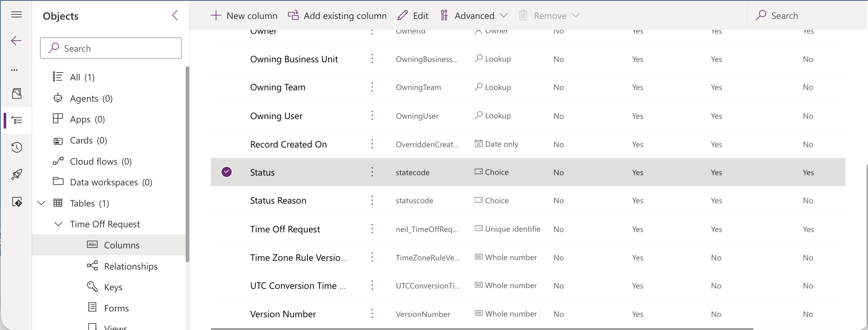
Task: Open the Status Reason column
Action: point(278,201)
